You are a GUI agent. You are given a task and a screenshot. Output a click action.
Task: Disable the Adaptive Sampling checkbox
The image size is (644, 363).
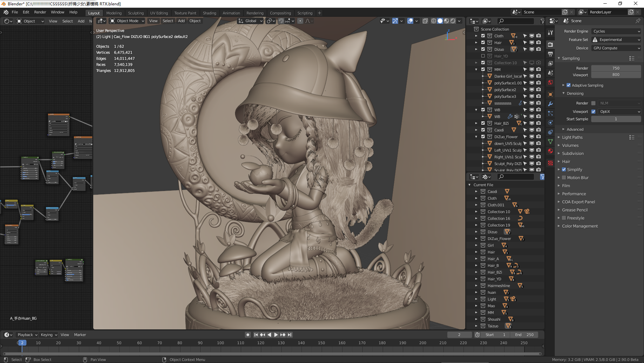click(x=569, y=85)
